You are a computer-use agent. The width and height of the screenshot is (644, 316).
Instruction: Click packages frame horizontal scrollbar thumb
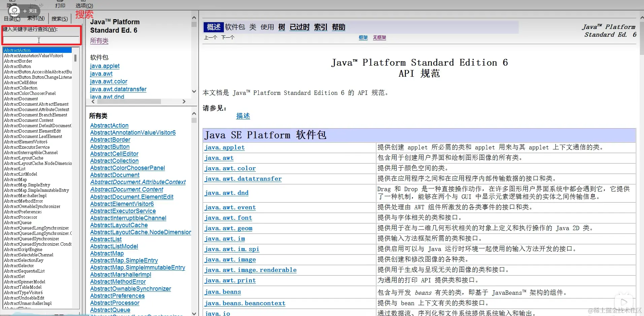pos(129,101)
